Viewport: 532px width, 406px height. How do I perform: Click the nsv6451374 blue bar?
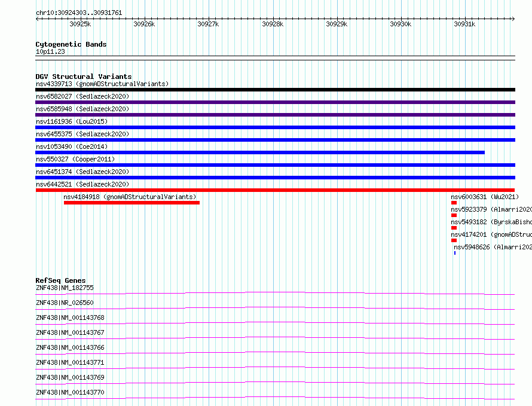(x=275, y=178)
